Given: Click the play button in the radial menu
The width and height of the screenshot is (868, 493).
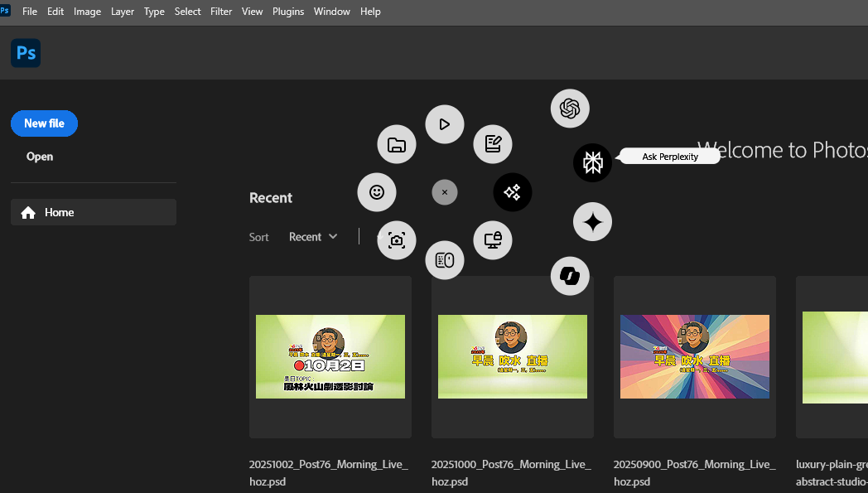Looking at the screenshot, I should click(x=445, y=124).
